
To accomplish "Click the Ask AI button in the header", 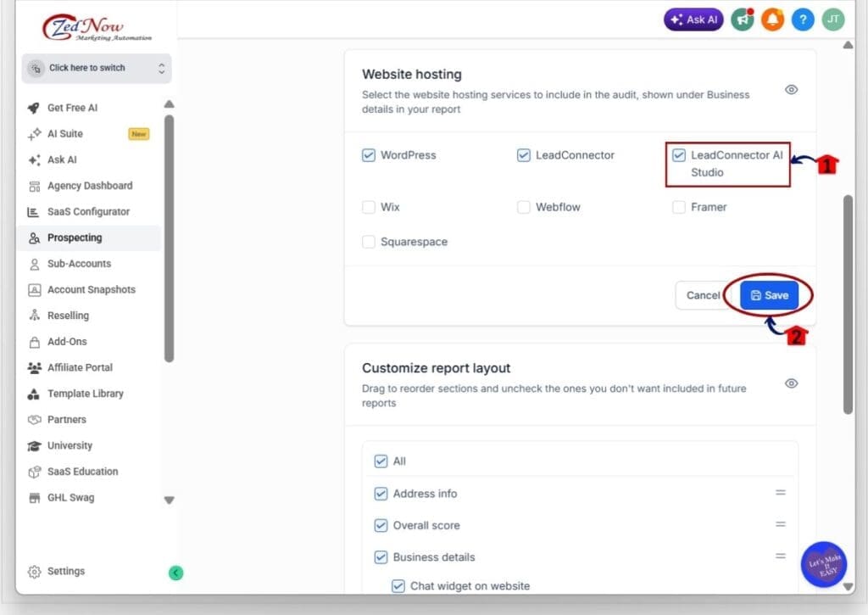I will click(693, 20).
